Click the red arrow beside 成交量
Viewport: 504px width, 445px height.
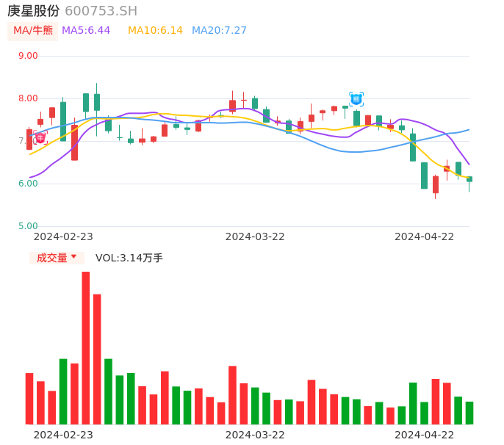pyautogui.click(x=73, y=257)
